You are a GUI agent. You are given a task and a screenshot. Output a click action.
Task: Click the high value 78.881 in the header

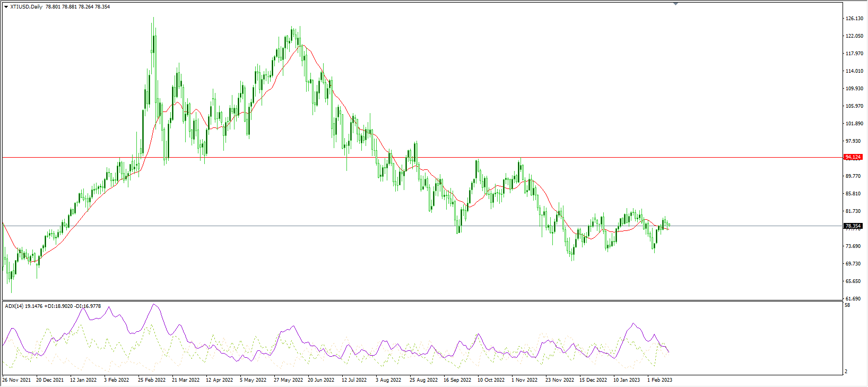(70, 7)
